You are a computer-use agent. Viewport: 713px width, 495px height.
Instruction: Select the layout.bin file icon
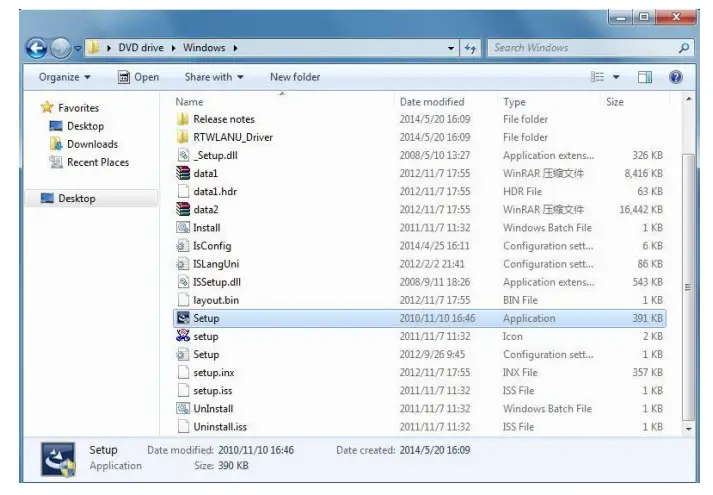point(183,300)
